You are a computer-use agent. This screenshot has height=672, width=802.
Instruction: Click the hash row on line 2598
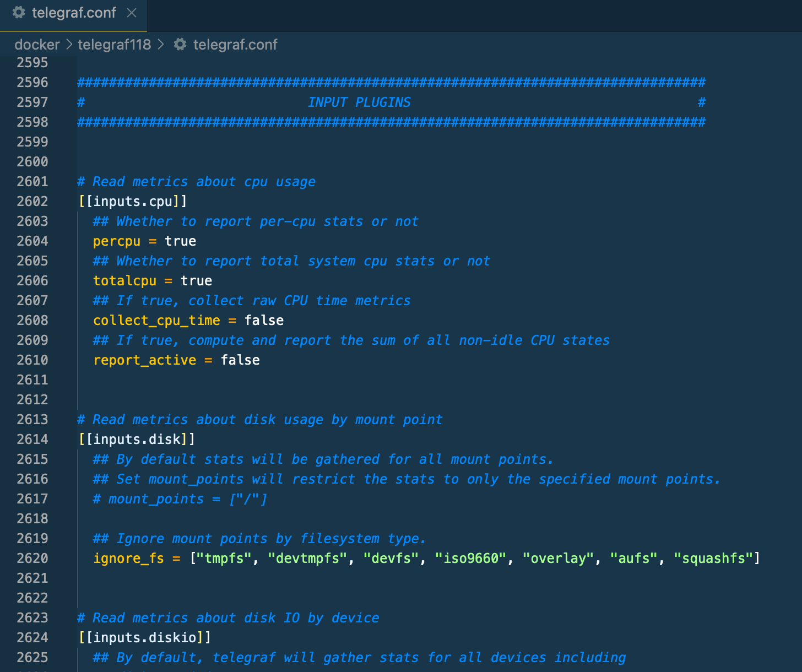click(392, 122)
